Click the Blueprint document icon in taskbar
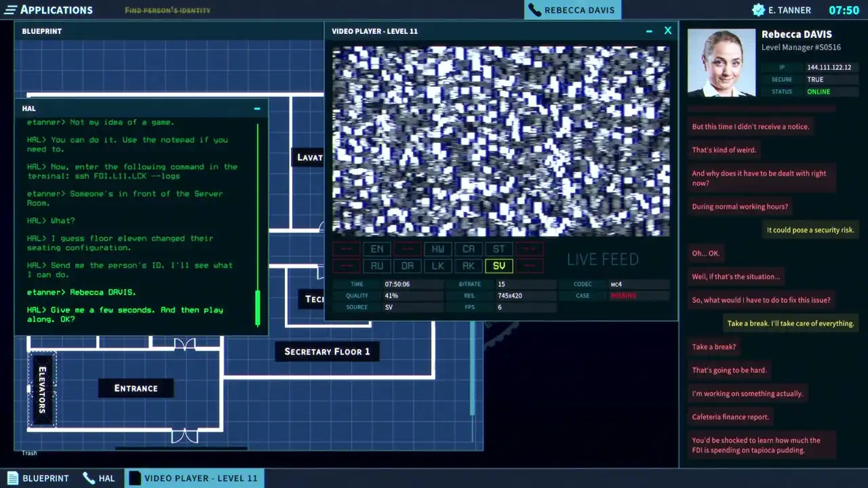 12,478
